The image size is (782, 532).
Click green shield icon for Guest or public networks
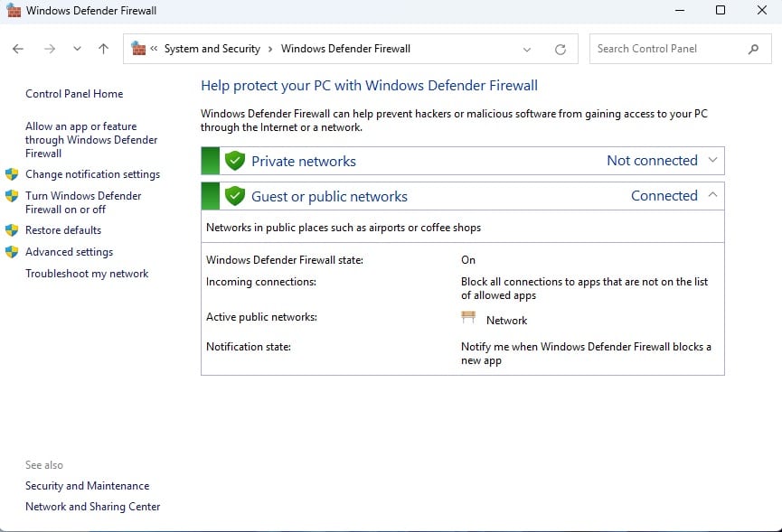tap(235, 196)
